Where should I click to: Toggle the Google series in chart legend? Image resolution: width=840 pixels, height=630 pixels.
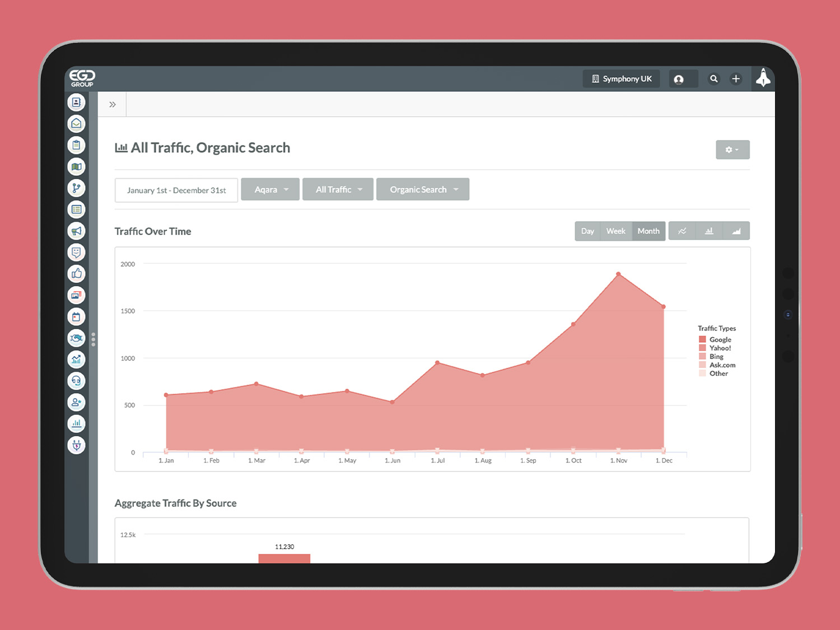[720, 339]
